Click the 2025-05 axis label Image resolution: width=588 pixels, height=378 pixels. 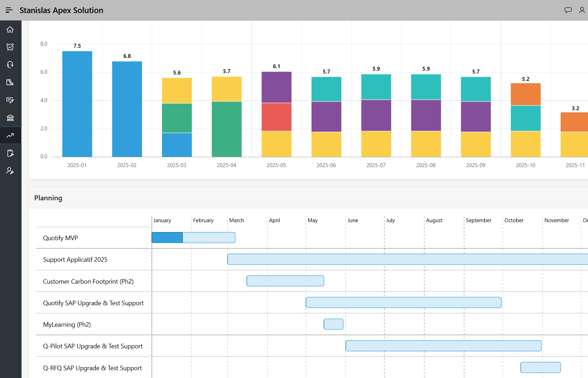click(x=276, y=165)
